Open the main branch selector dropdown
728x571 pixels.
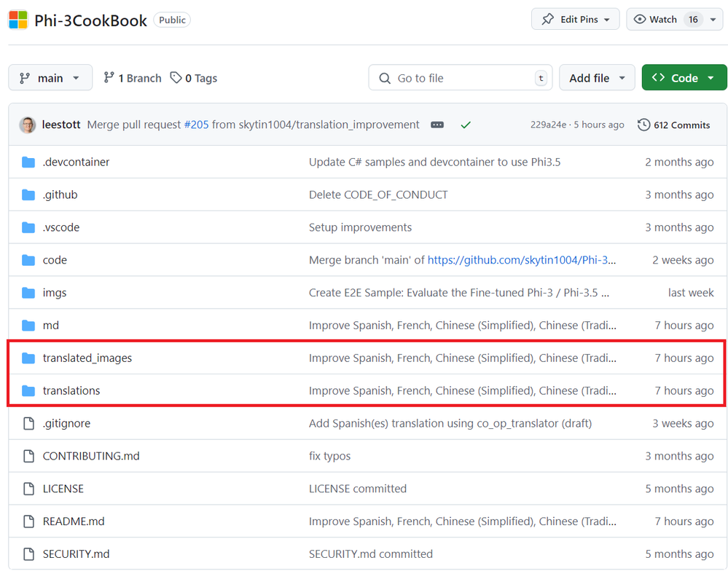50,77
